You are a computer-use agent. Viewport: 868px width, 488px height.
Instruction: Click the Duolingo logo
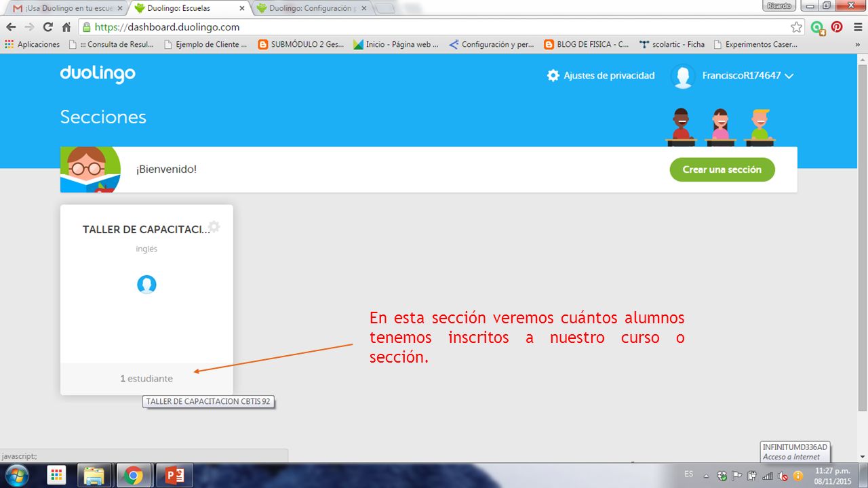click(98, 74)
